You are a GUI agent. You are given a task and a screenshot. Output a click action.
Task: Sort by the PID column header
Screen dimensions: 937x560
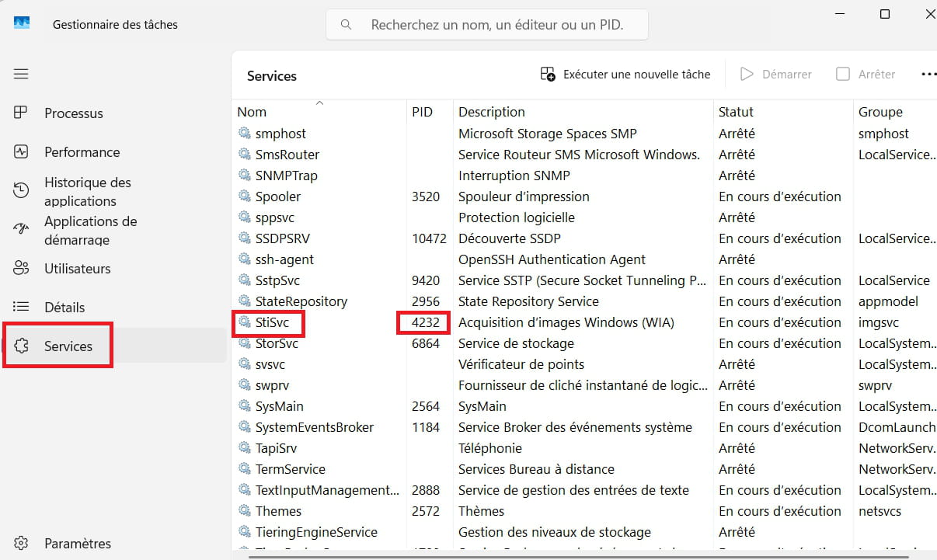tap(422, 112)
